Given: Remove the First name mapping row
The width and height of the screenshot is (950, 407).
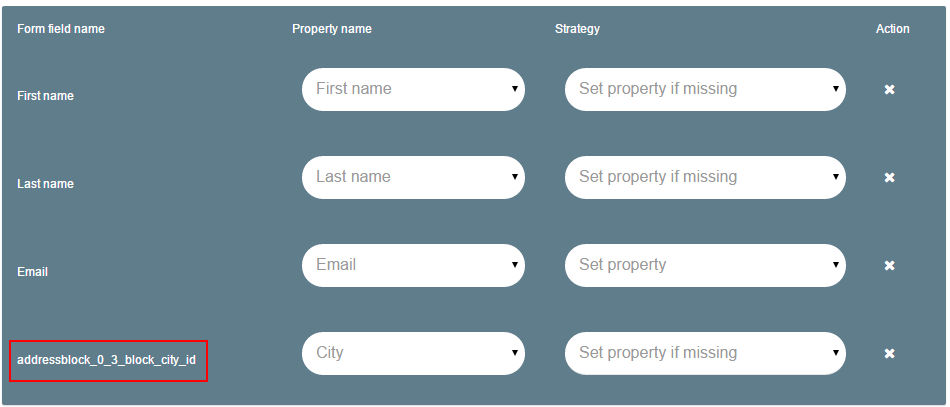Looking at the screenshot, I should [889, 90].
